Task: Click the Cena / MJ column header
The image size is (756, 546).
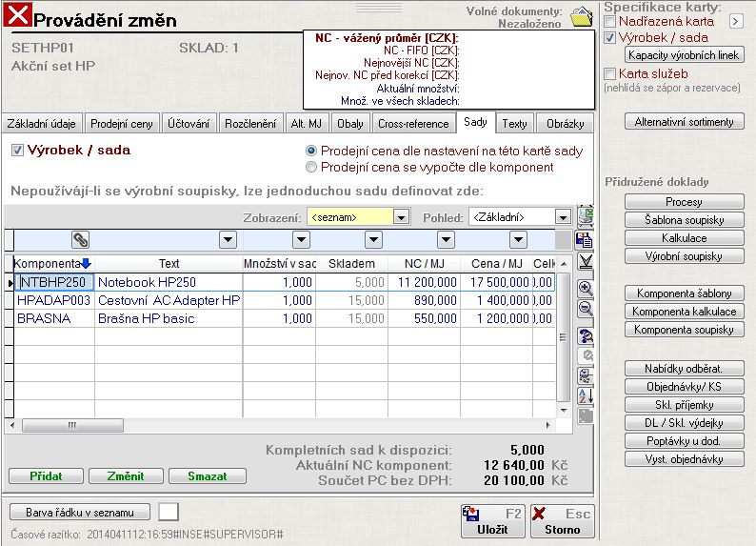Action: pos(497,264)
